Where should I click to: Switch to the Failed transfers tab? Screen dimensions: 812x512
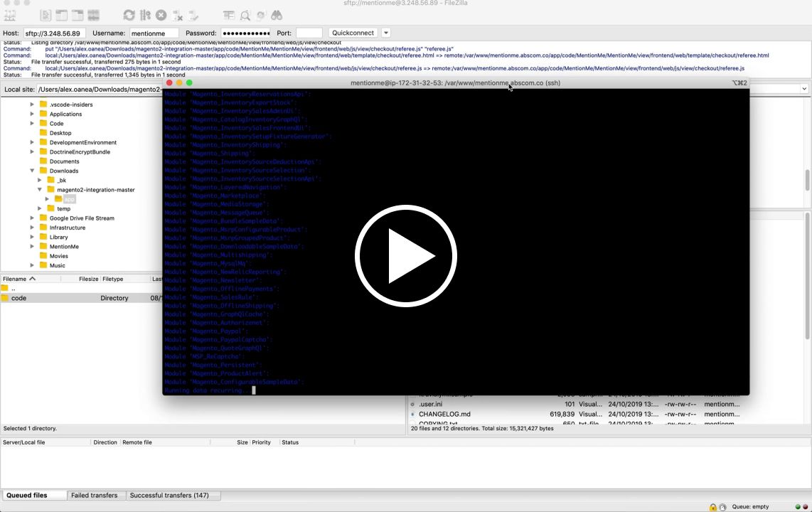pyautogui.click(x=94, y=495)
